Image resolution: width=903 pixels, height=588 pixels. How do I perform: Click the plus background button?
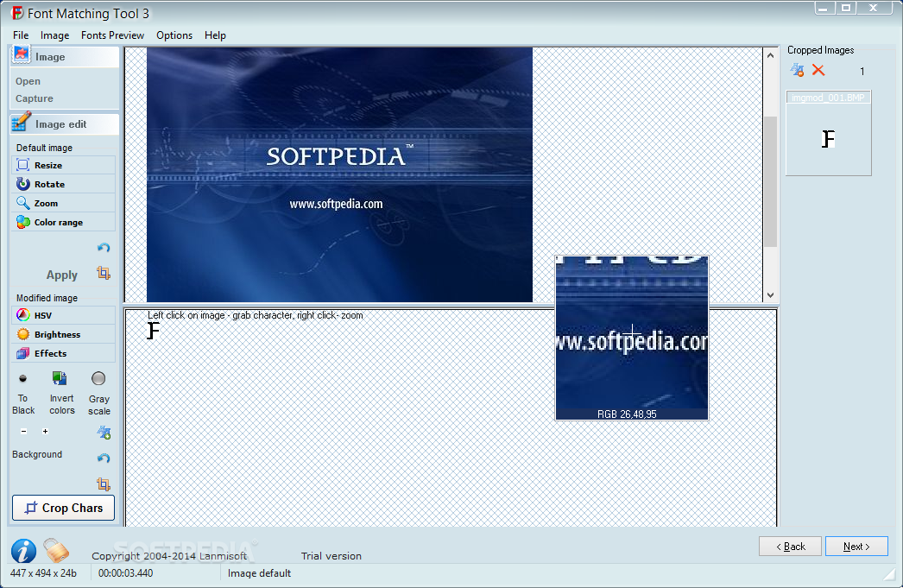click(x=45, y=431)
